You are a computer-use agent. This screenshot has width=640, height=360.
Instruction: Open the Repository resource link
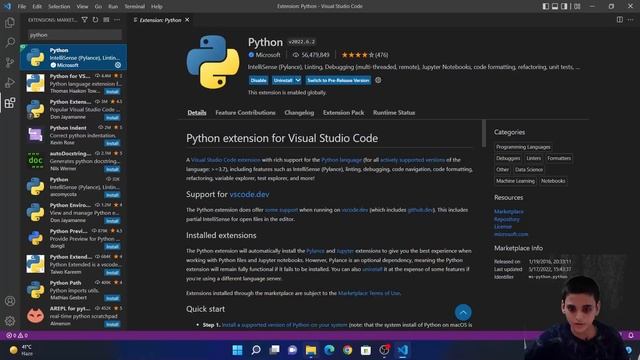point(507,219)
